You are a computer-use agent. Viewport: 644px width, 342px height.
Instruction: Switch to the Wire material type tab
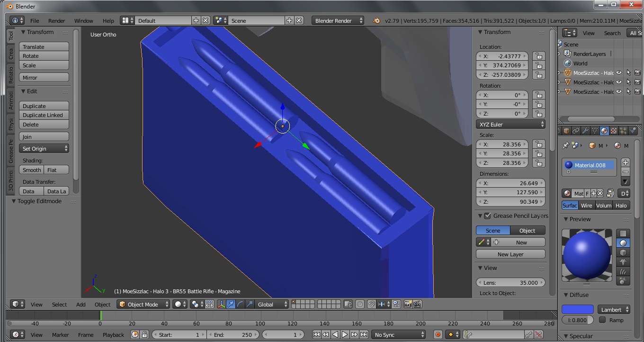point(587,206)
